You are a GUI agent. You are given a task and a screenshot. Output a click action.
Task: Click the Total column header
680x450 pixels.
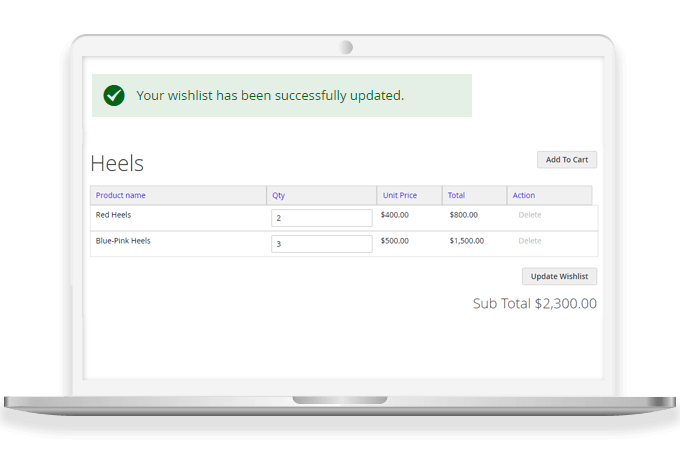pyautogui.click(x=456, y=195)
